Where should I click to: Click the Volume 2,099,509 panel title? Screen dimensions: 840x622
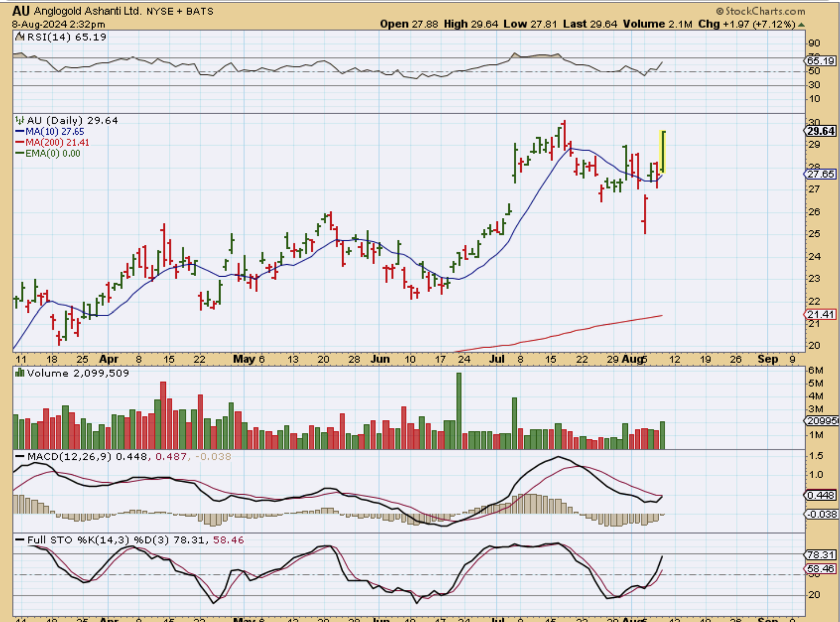[78, 373]
